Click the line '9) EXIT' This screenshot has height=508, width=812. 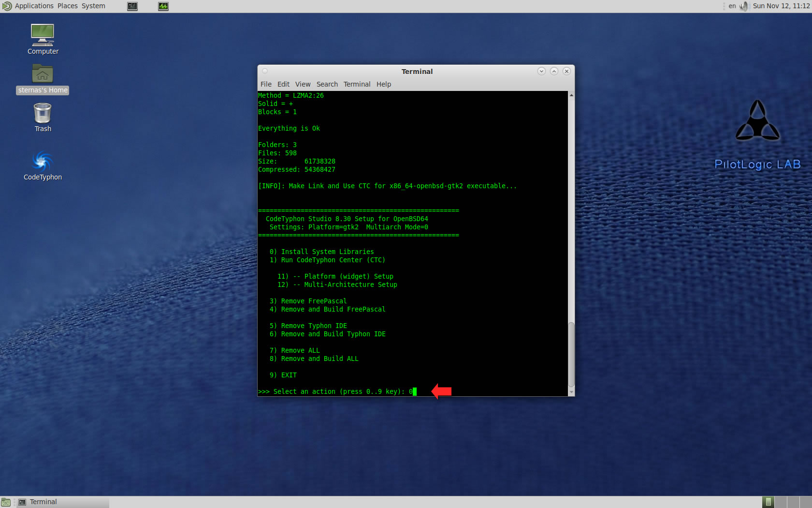[283, 375]
